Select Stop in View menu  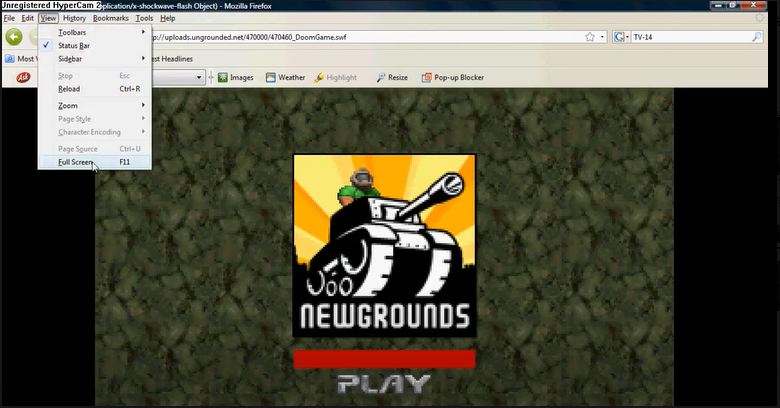pos(95,76)
